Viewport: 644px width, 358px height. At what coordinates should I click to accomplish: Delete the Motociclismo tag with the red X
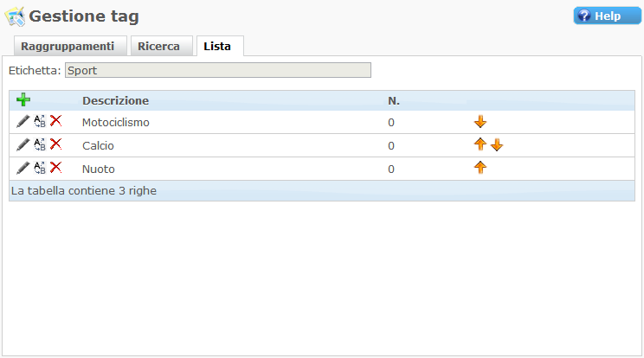point(56,121)
